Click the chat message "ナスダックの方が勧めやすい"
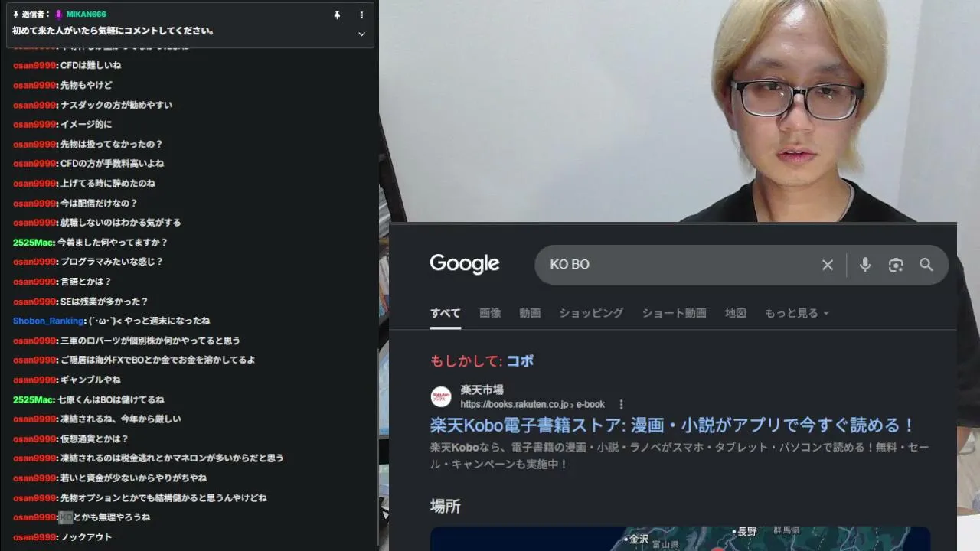Viewport: 980px width, 551px height. tap(116, 106)
